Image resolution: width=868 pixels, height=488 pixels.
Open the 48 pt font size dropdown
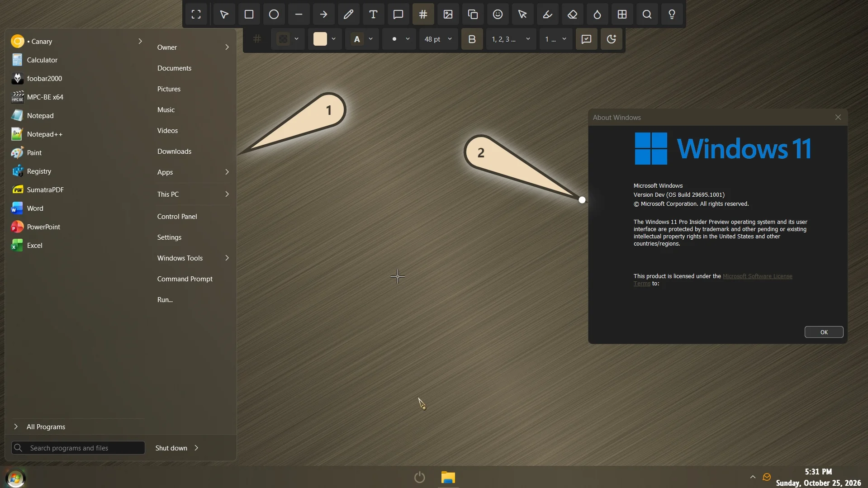pyautogui.click(x=438, y=39)
